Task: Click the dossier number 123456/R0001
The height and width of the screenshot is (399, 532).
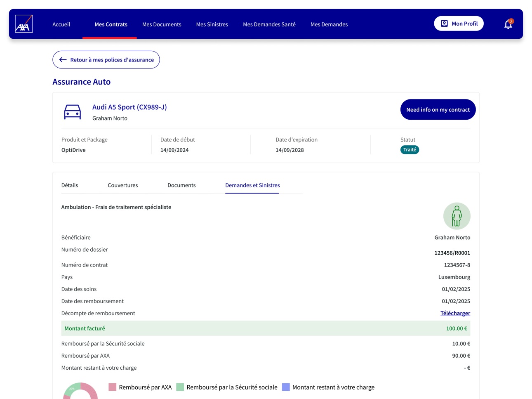Action: click(x=452, y=253)
